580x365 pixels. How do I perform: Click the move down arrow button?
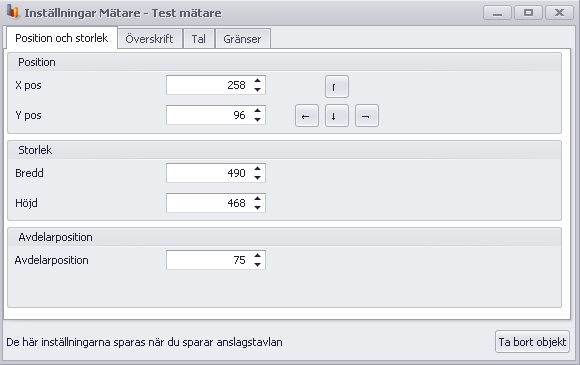pos(337,116)
